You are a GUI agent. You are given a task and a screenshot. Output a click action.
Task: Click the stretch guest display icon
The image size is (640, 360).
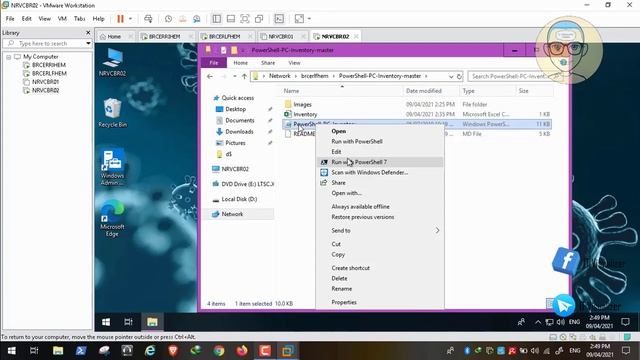point(299,19)
